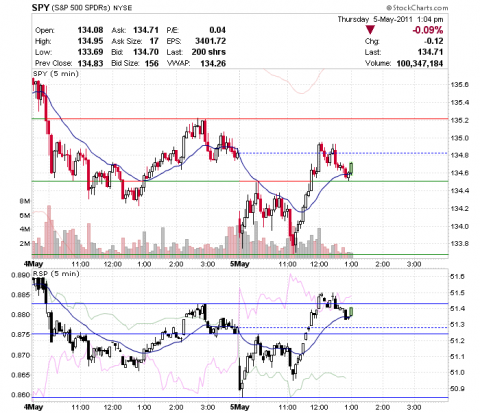This screenshot has width=480, height=413.
Task: Click the 50.9 RSP price axis label
Action: 457,389
